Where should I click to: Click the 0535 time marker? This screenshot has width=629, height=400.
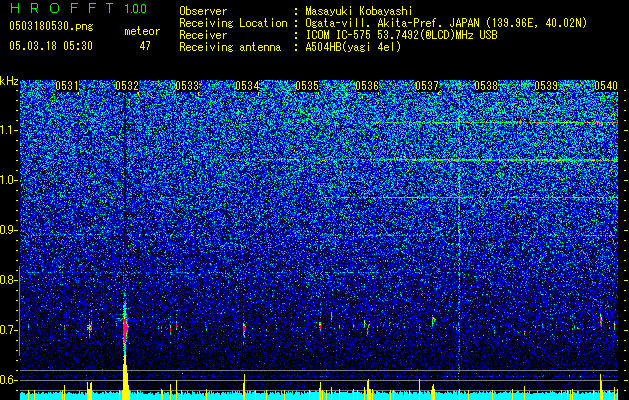[x=307, y=86]
